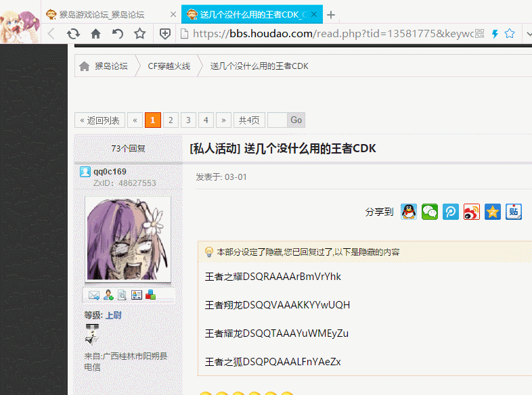
Task: Bookmark page with blue star icon
Action: point(510,33)
